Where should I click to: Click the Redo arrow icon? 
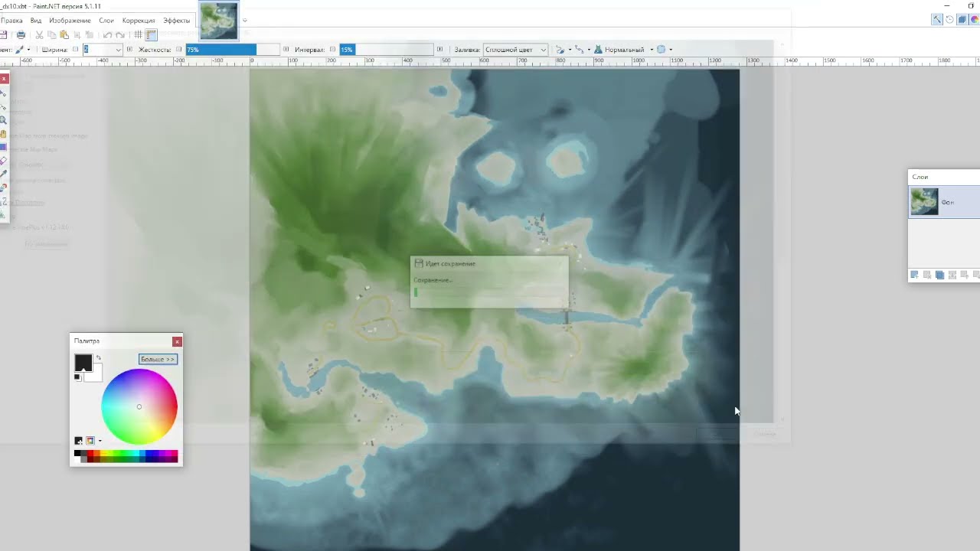tap(120, 34)
